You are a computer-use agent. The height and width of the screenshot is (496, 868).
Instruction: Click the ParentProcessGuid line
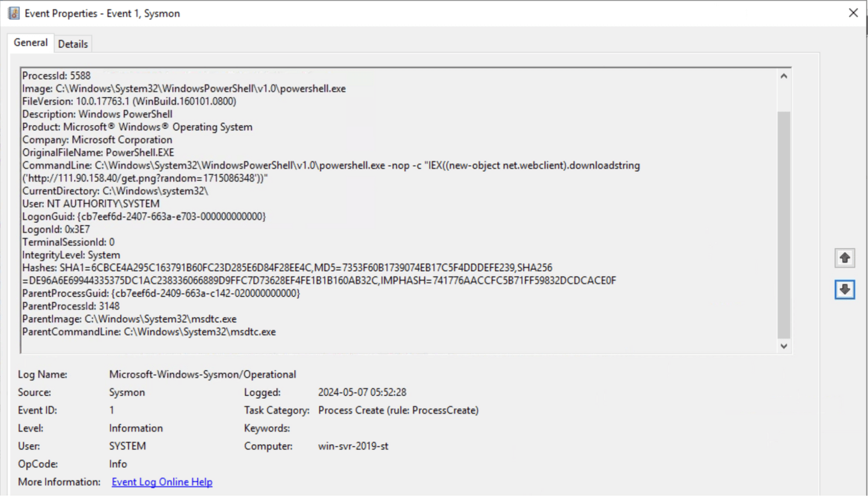pyautogui.click(x=161, y=293)
